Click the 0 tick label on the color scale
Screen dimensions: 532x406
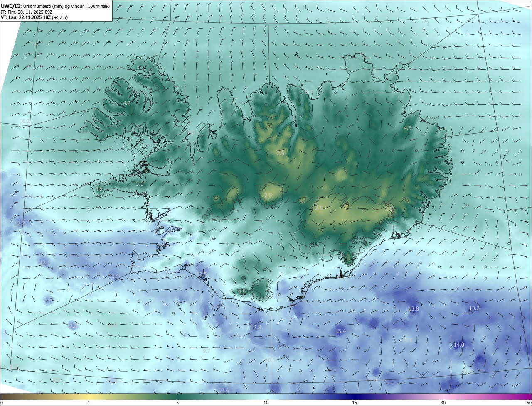coord(2,403)
